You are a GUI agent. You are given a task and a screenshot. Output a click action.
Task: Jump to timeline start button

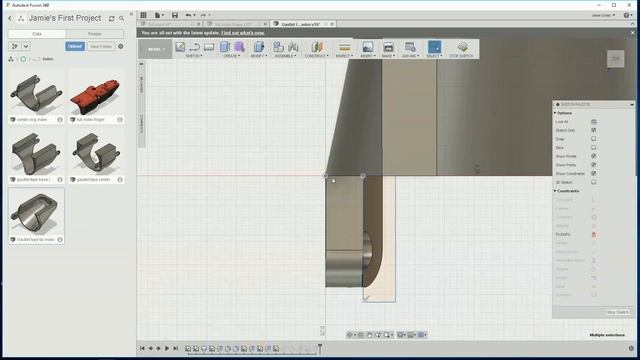142,348
